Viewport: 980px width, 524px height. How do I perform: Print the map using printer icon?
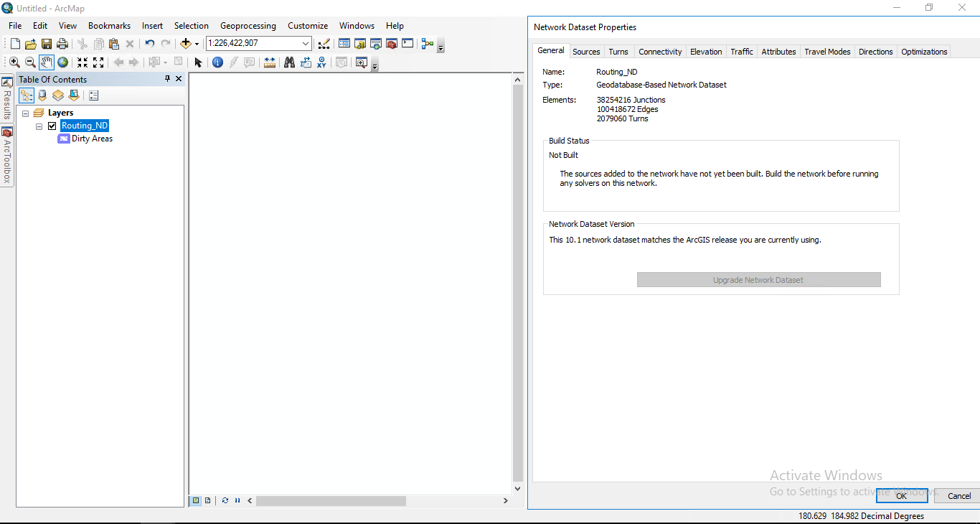point(62,44)
